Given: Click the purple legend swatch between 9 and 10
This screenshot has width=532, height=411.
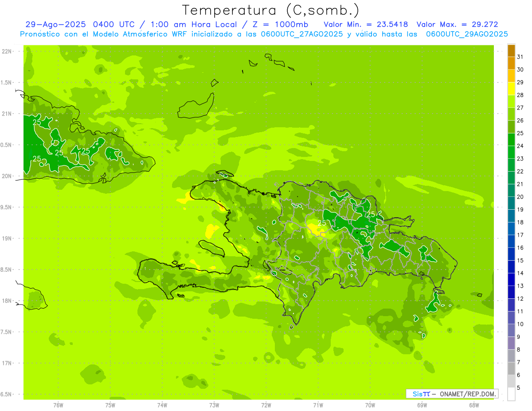Looking at the screenshot, I should click(511, 330).
